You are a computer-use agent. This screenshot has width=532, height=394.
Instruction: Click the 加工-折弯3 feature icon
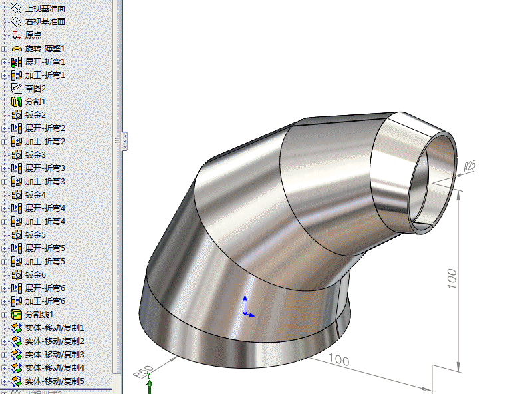point(16,182)
